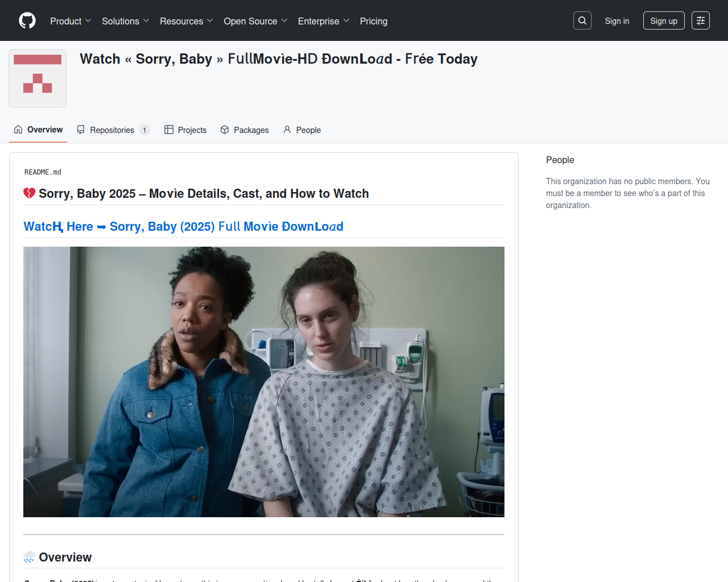
Task: Expand the Enterprise dropdown menu
Action: click(x=324, y=21)
